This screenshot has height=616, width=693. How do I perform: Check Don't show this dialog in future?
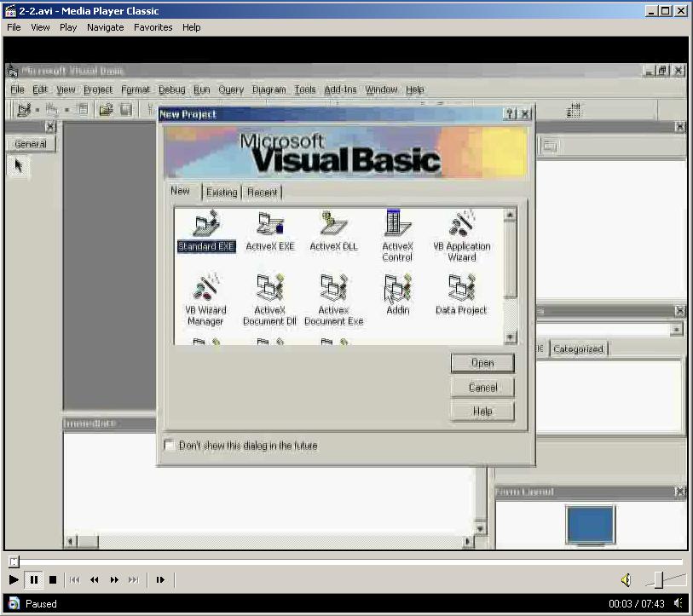169,446
